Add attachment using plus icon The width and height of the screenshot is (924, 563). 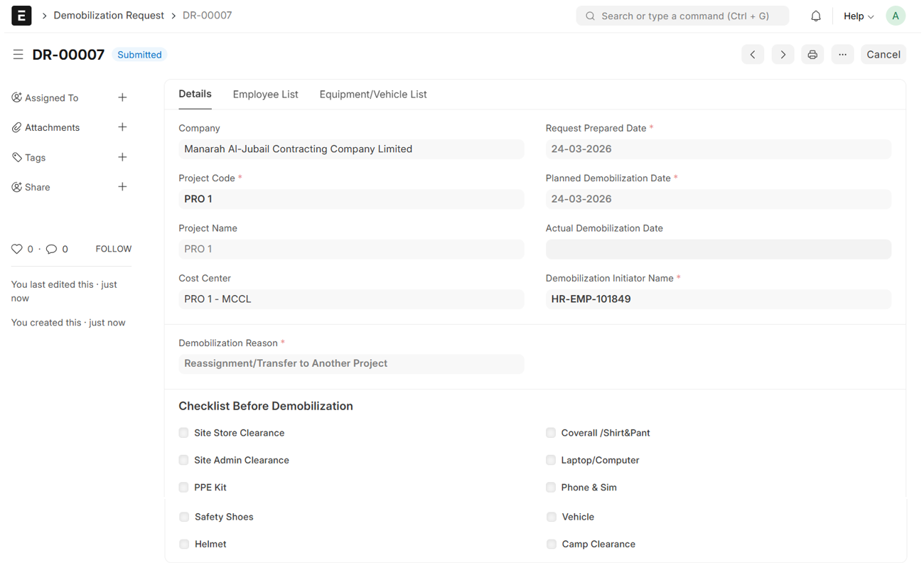(122, 127)
